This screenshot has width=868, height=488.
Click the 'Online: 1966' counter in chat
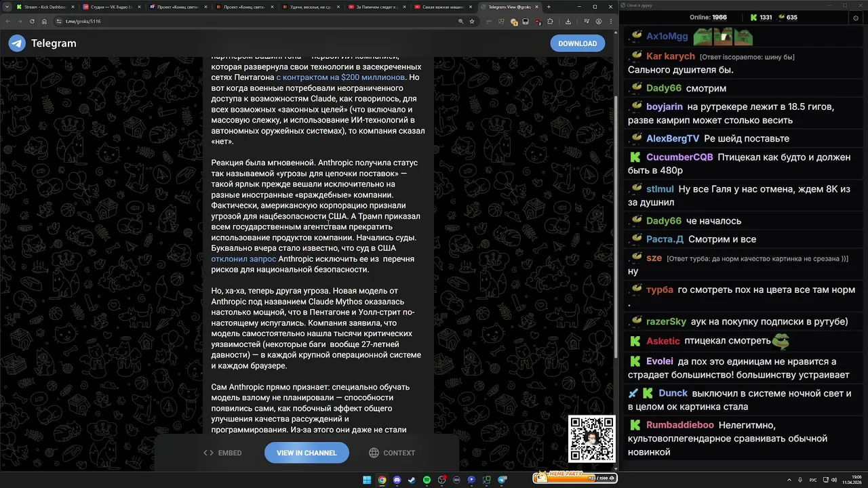click(x=708, y=17)
